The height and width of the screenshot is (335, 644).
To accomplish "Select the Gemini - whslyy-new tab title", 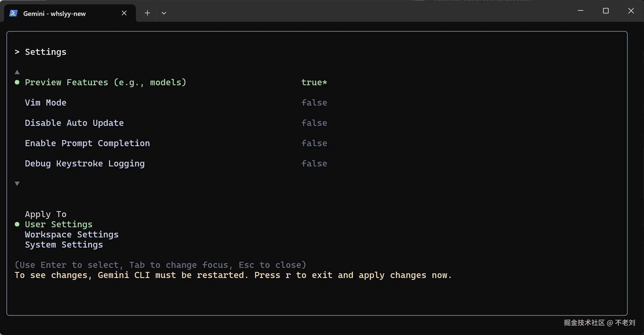I will 54,13.
